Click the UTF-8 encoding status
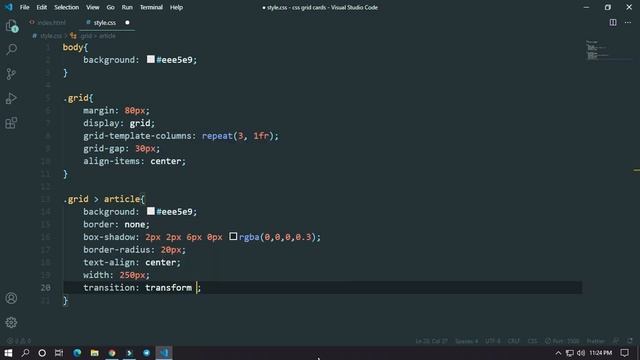Screen dimensions: 640x360 (493, 341)
